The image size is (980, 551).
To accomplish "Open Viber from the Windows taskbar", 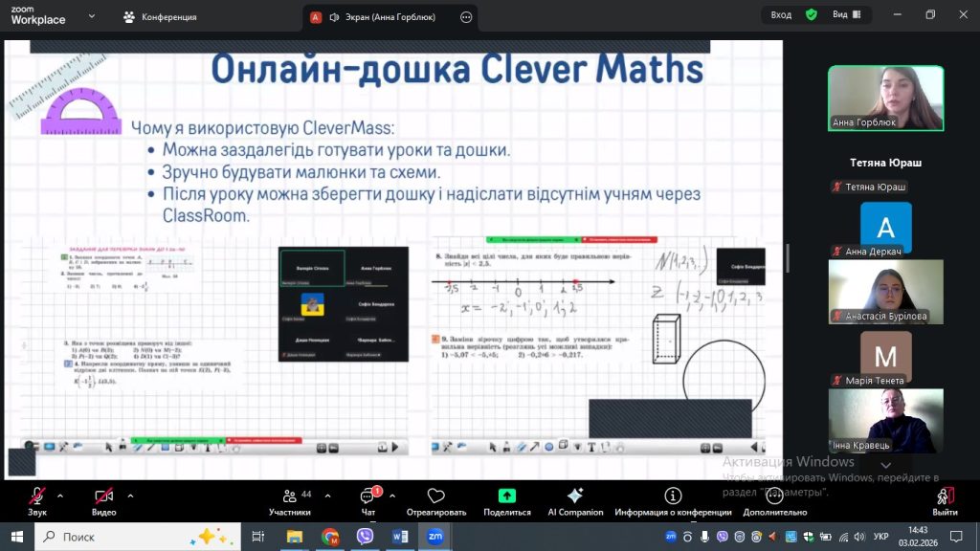I will click(x=365, y=537).
